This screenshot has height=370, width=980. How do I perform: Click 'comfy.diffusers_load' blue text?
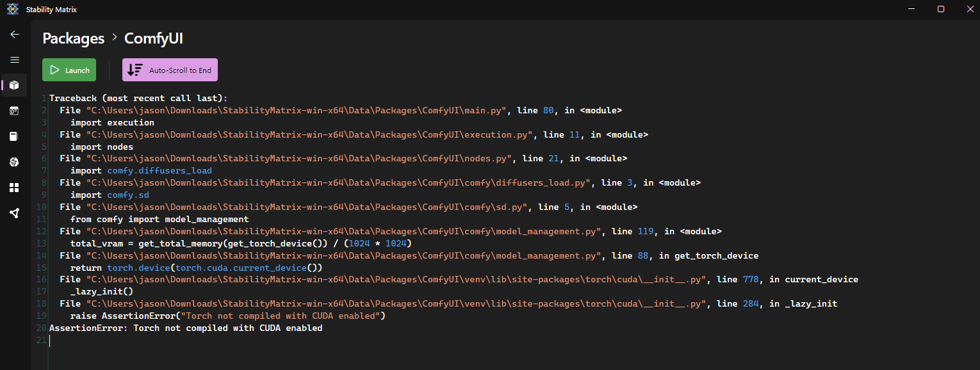coord(159,171)
